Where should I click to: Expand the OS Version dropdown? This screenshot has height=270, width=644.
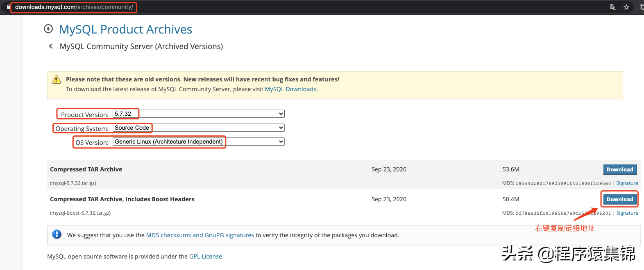pos(199,142)
